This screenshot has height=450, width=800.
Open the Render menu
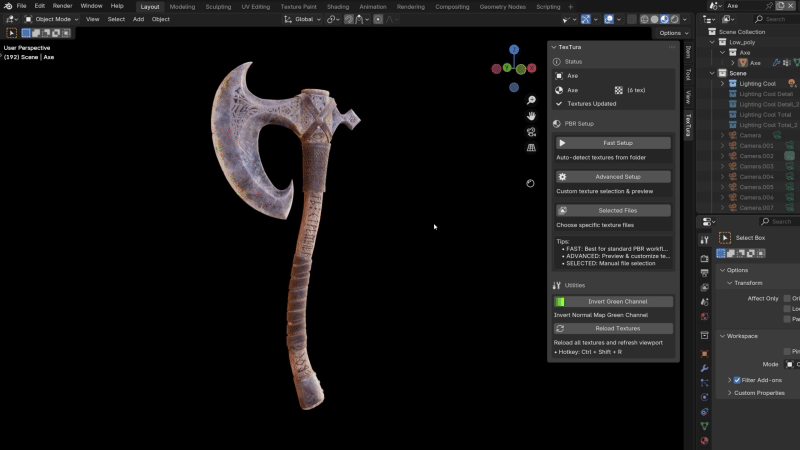(x=62, y=6)
